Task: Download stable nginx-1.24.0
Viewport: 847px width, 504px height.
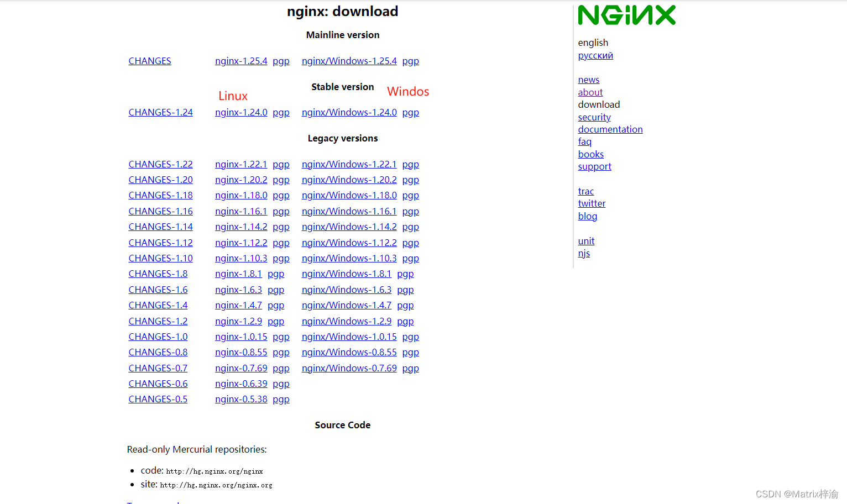Action: pyautogui.click(x=241, y=112)
